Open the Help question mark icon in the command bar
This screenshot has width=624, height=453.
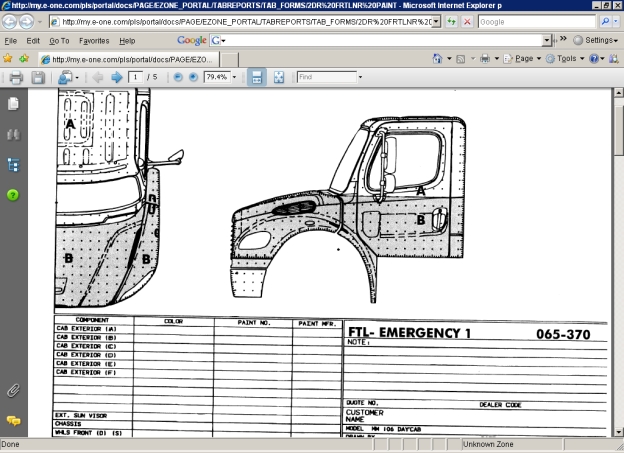click(594, 59)
